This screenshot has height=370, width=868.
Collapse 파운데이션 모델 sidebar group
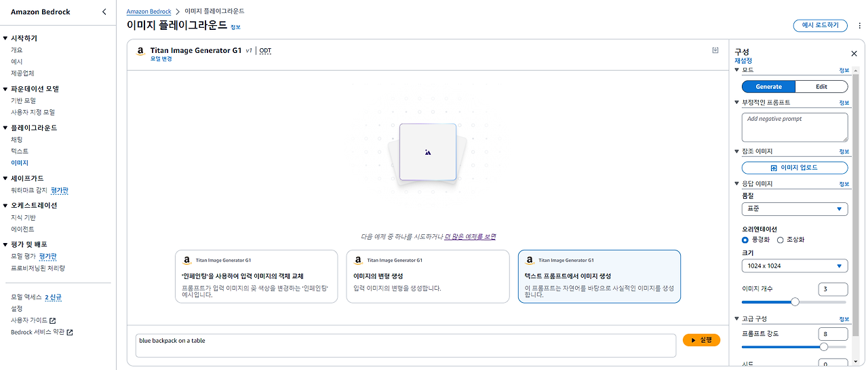pos(5,89)
